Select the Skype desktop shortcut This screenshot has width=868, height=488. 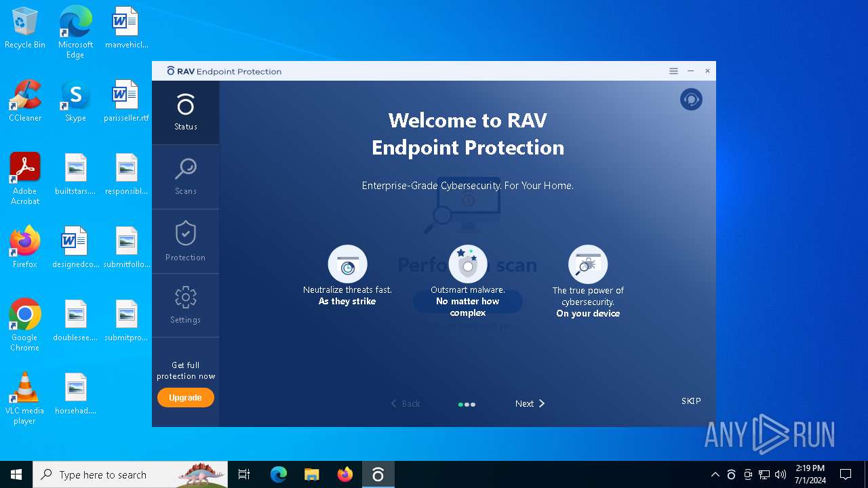click(x=75, y=102)
